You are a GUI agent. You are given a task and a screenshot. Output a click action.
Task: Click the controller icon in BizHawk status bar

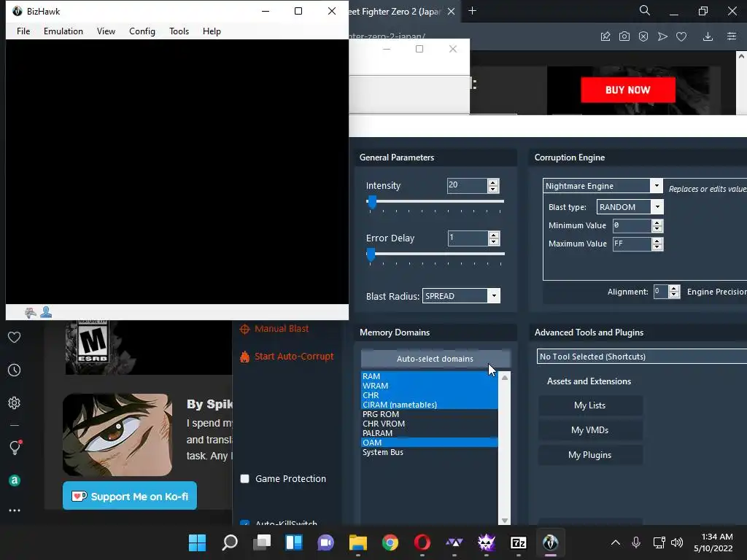tap(31, 312)
